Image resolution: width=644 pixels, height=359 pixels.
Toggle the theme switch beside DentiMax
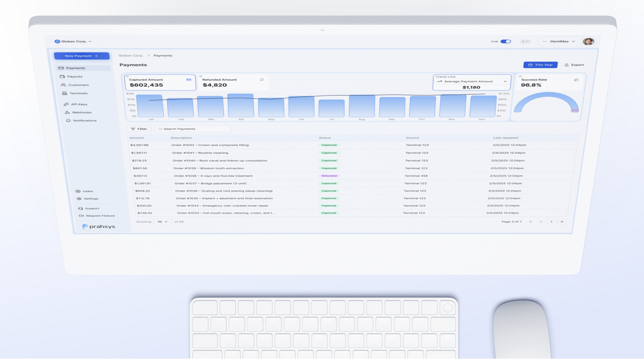pyautogui.click(x=525, y=41)
